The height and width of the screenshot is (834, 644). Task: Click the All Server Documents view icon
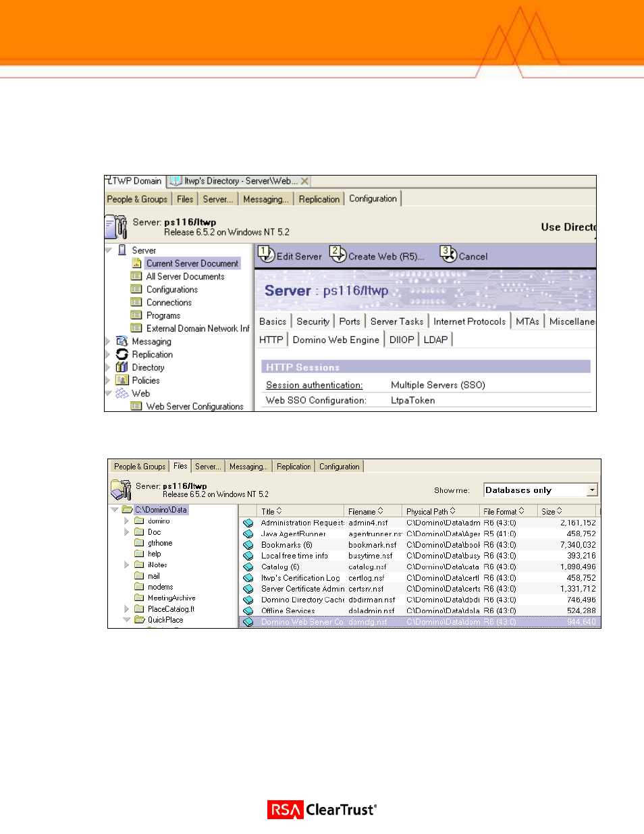pyautogui.click(x=136, y=276)
